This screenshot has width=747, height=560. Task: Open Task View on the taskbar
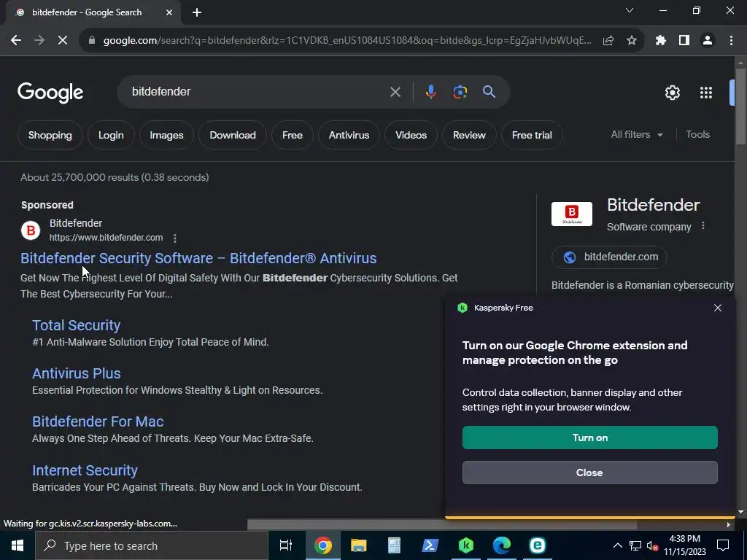coord(286,545)
